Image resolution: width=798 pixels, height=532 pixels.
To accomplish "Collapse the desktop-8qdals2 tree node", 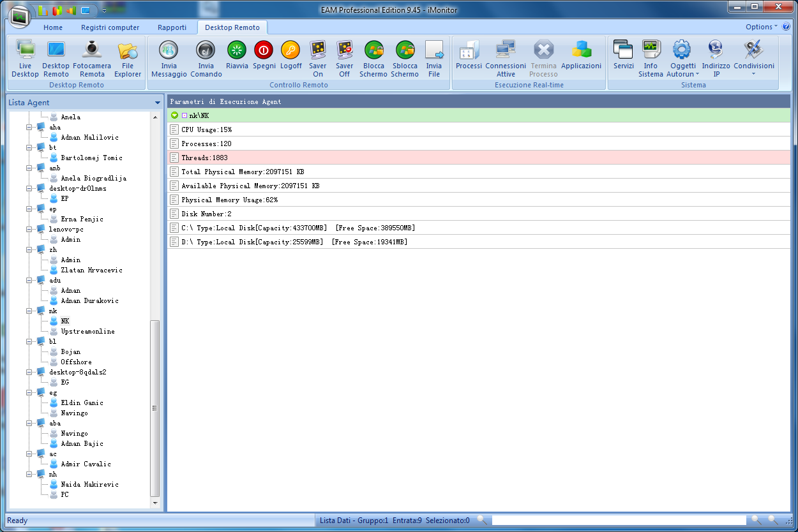I will tap(29, 372).
